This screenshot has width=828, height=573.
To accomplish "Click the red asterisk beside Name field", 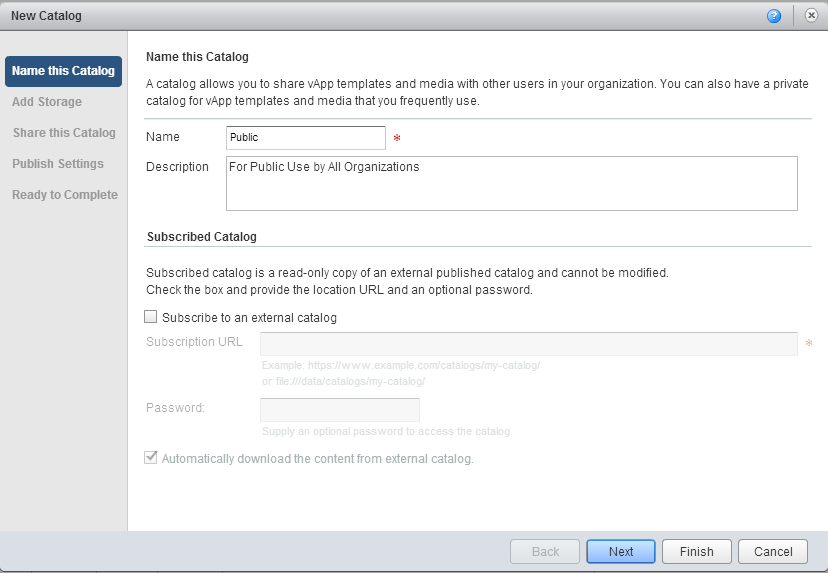I will tap(396, 138).
